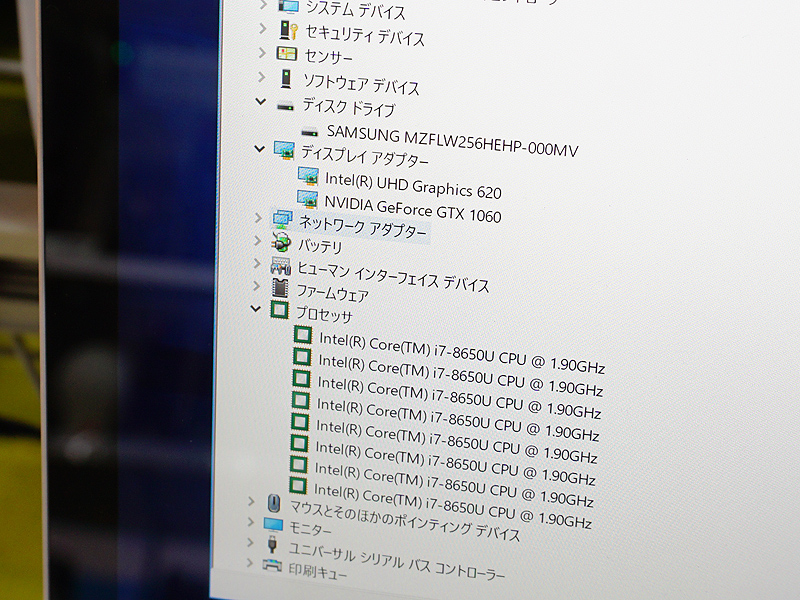Screen dimensions: 800x600
Task: Collapse the プロセッサ node
Action: (256, 308)
